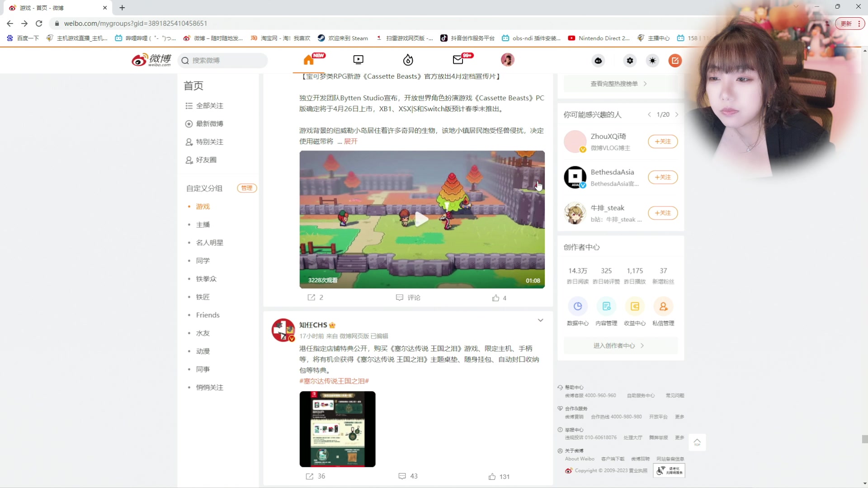The width and height of the screenshot is (868, 488).
Task: Open the Zelda bonus items image thumbnail
Action: 337,429
